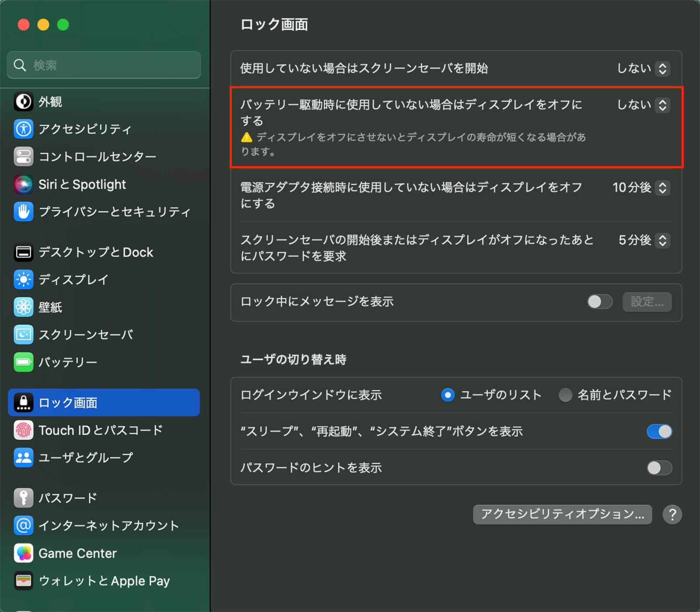Image resolution: width=700 pixels, height=612 pixels.
Task: Click the 検索 search field
Action: [x=104, y=65]
